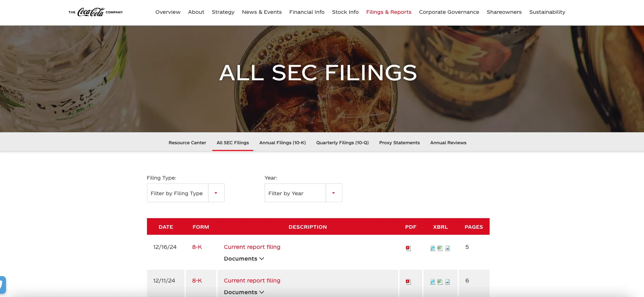Open the Strategy menu item
This screenshot has height=297, width=644.
pos(223,12)
